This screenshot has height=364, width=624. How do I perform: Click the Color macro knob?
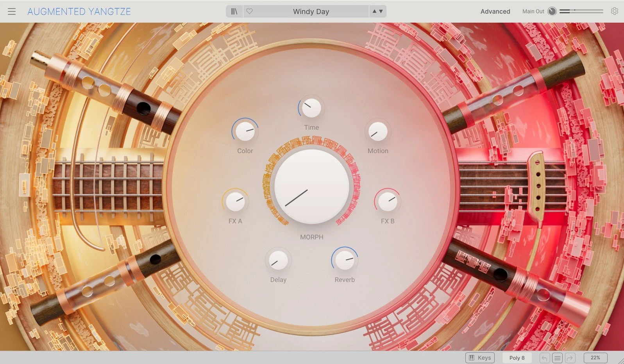[x=245, y=132]
